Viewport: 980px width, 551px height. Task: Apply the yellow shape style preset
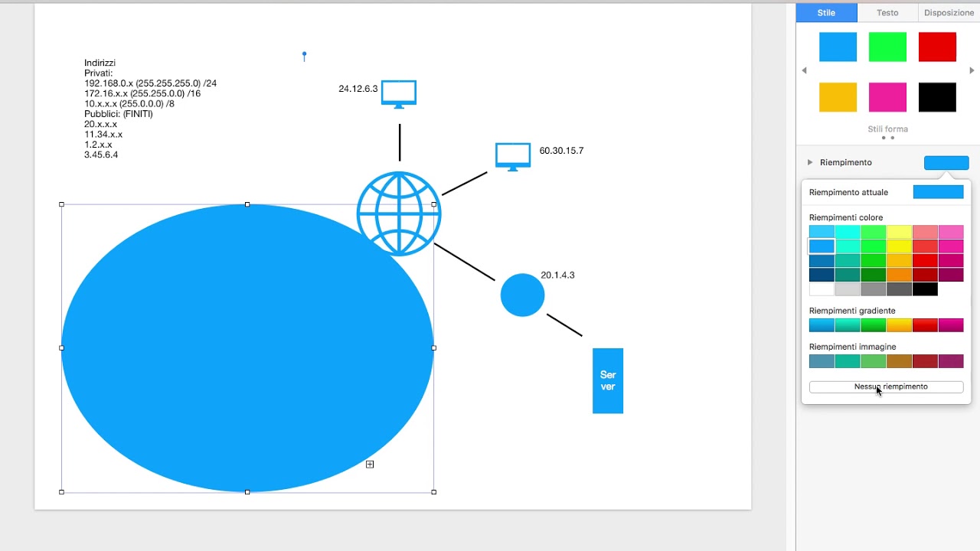(838, 97)
